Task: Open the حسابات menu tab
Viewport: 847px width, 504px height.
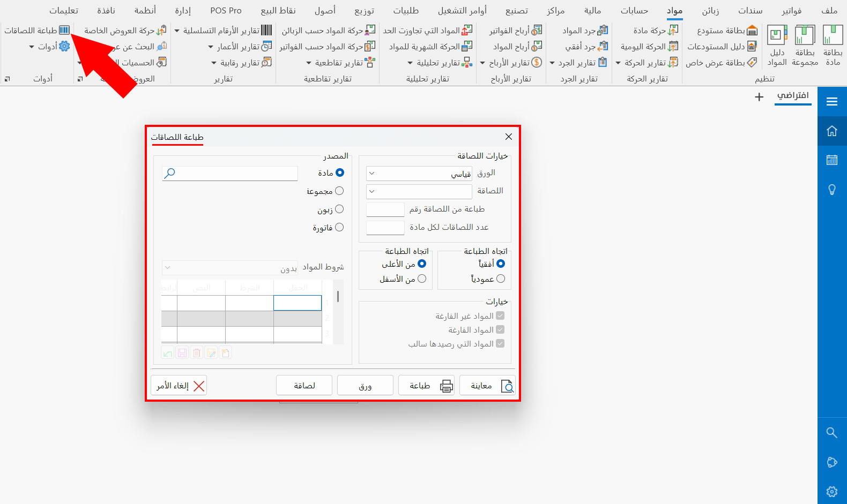Action: (x=635, y=10)
